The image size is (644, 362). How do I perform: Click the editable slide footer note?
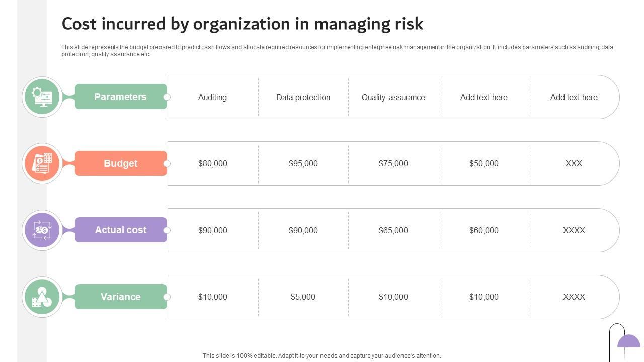(321, 355)
